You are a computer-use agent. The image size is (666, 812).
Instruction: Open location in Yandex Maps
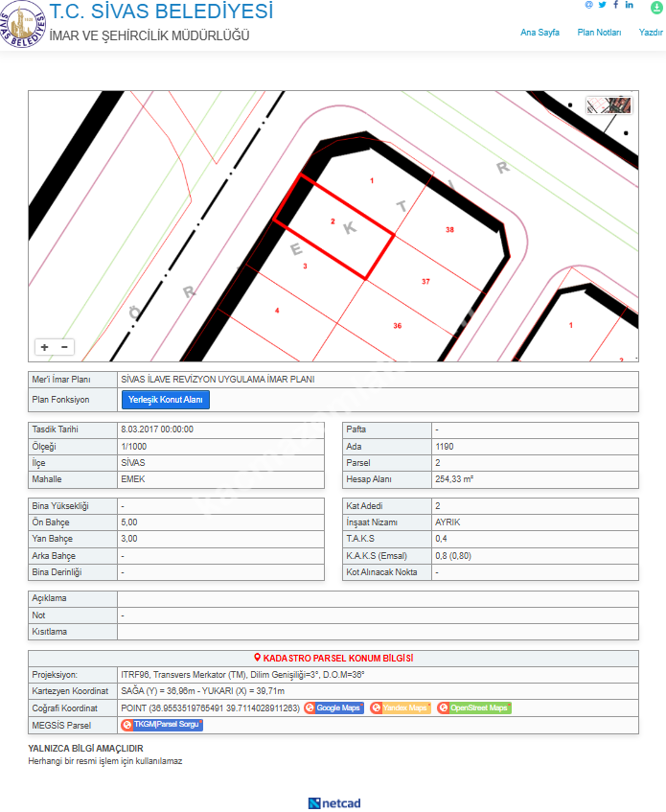point(404,708)
